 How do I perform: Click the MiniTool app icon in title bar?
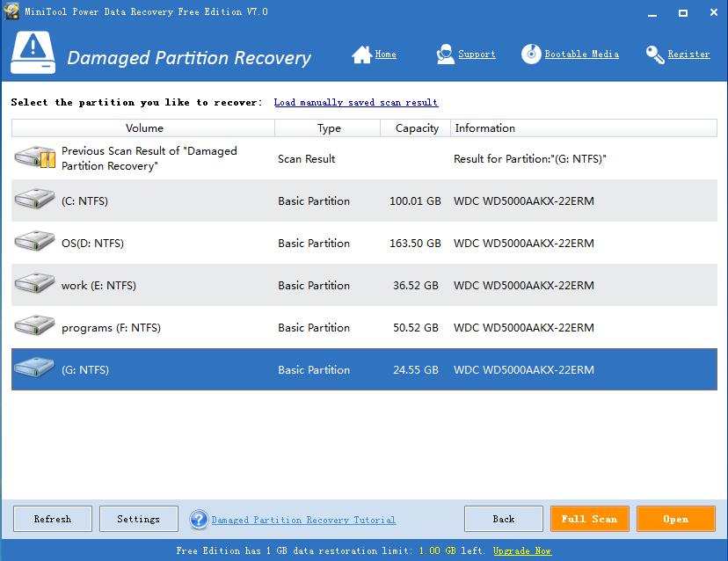point(11,11)
